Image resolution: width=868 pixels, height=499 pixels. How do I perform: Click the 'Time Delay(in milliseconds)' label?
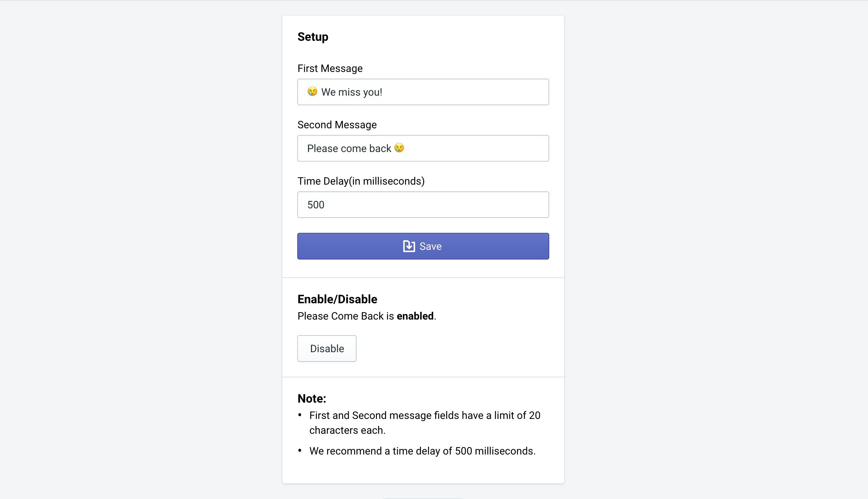[361, 181]
